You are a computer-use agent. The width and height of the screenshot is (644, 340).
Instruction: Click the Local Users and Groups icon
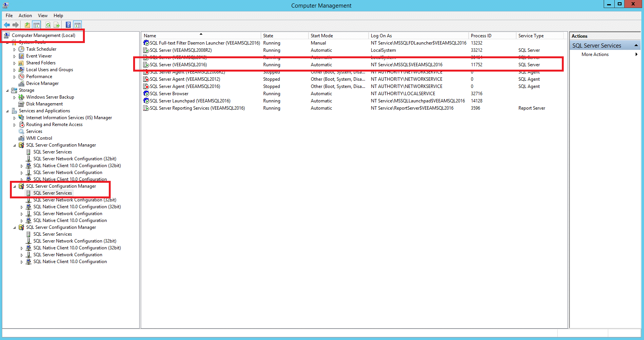pyautogui.click(x=21, y=70)
